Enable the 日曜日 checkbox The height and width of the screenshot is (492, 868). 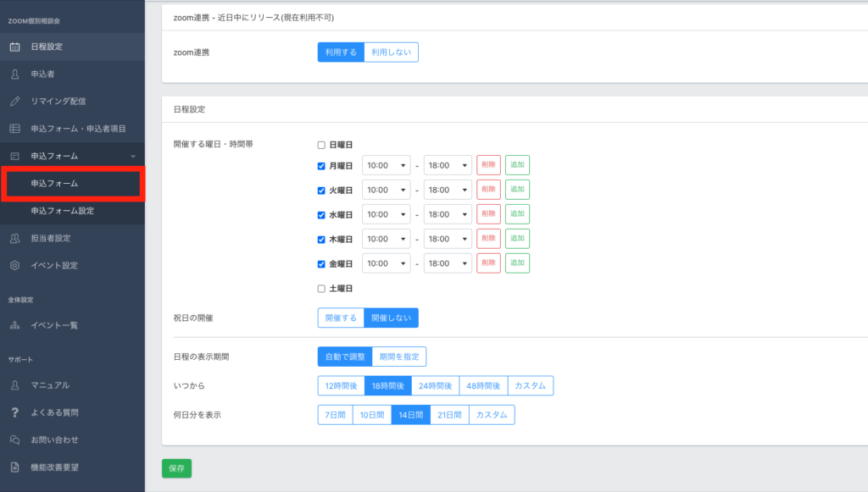click(x=321, y=145)
